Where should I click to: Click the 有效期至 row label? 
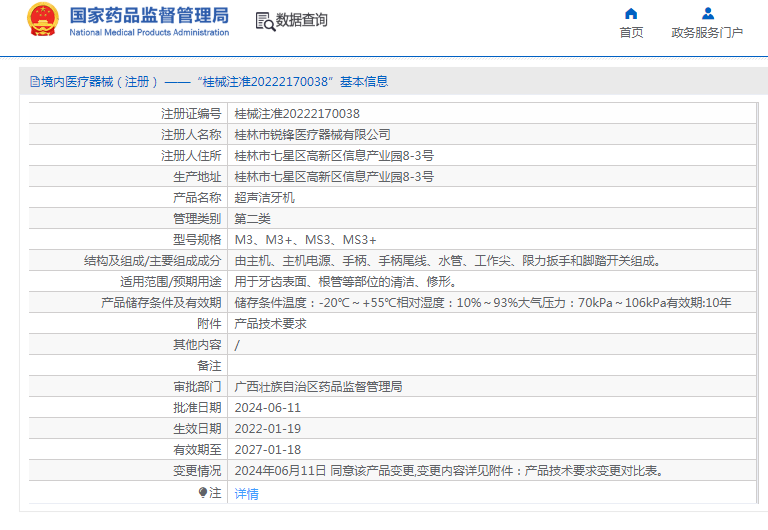pos(197,450)
